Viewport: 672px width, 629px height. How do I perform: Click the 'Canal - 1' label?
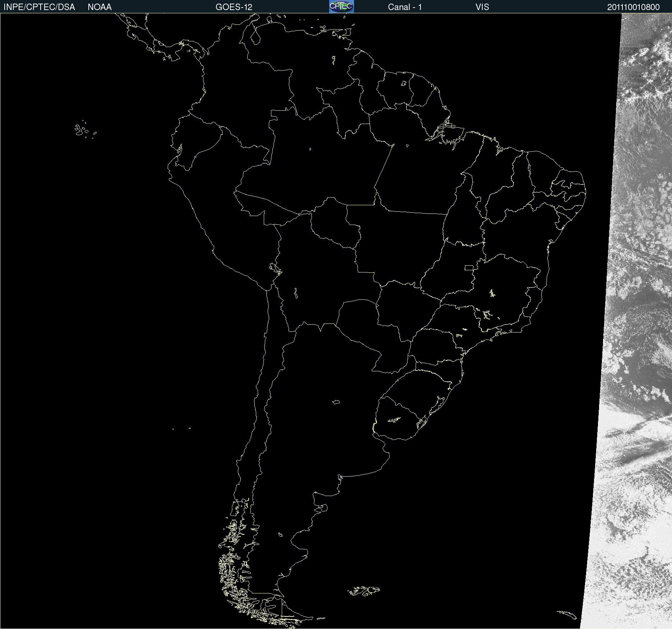tap(405, 7)
